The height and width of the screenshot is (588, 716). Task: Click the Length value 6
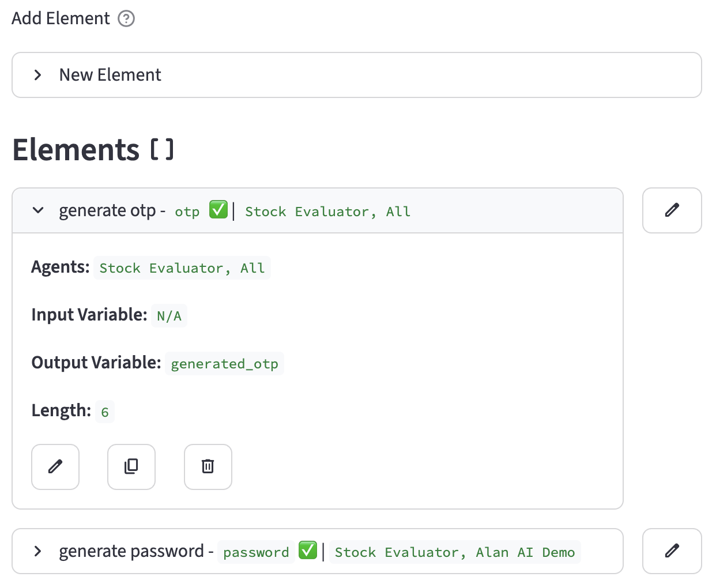tap(105, 412)
